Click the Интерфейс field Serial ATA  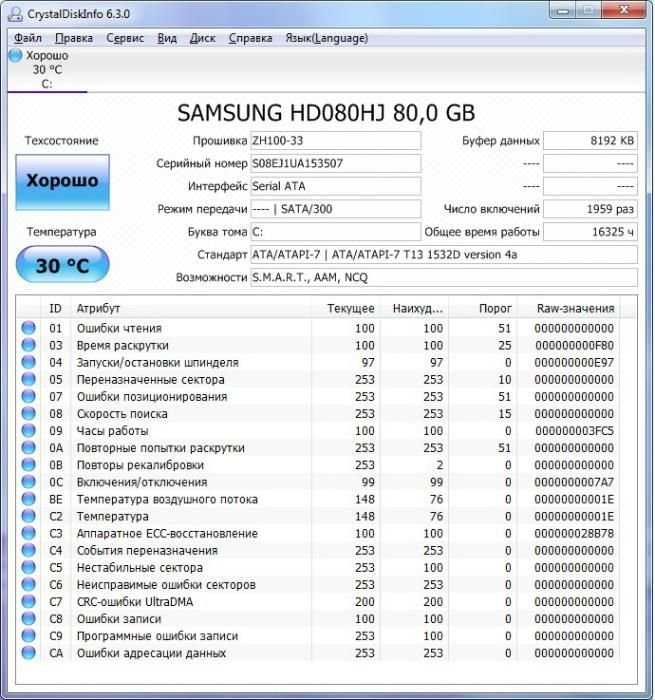[x=336, y=186]
